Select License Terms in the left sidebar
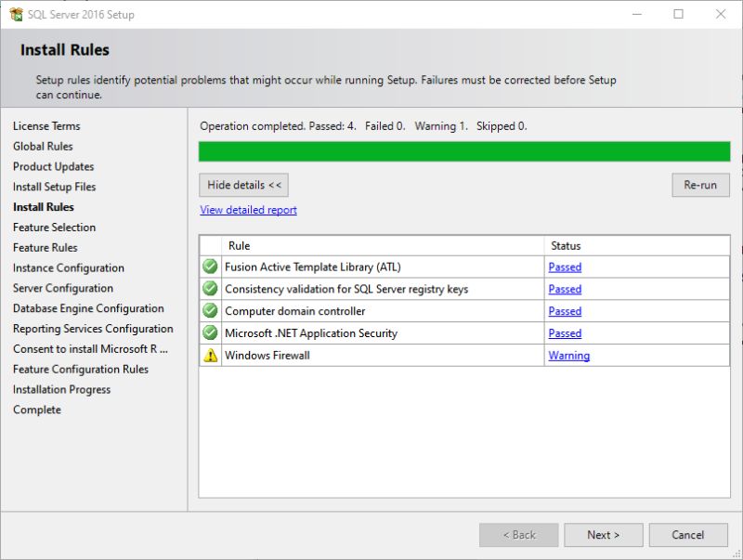This screenshot has width=743, height=560. [x=46, y=125]
